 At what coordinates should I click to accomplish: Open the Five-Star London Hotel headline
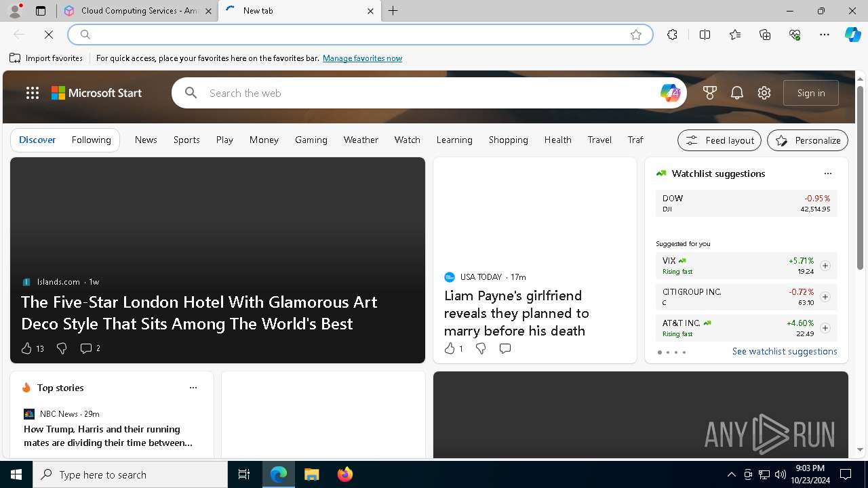[x=199, y=312]
